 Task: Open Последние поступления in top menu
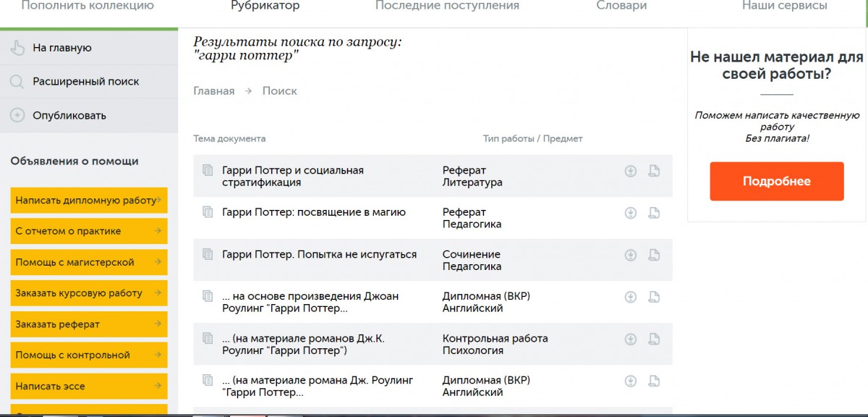[x=447, y=6]
